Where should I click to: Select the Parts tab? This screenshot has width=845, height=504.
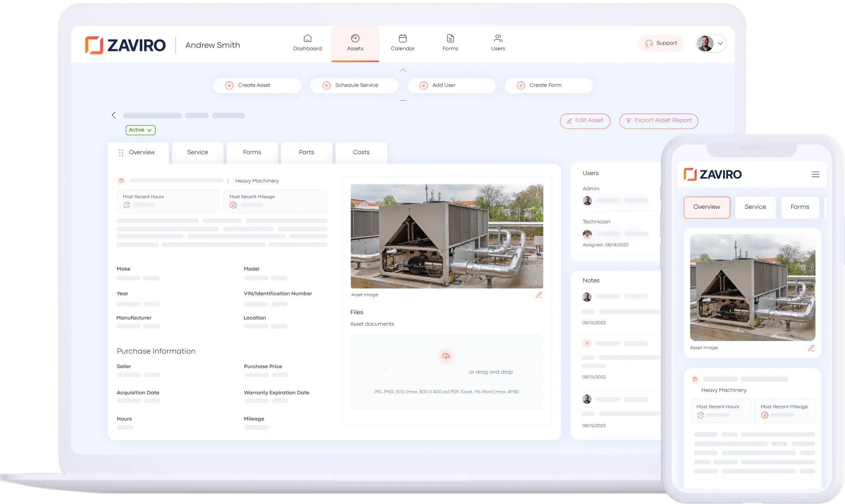[306, 153]
